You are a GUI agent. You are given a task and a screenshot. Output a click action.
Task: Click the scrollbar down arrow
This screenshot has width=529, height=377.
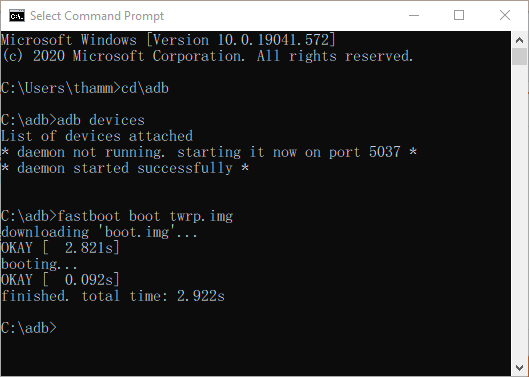point(520,368)
